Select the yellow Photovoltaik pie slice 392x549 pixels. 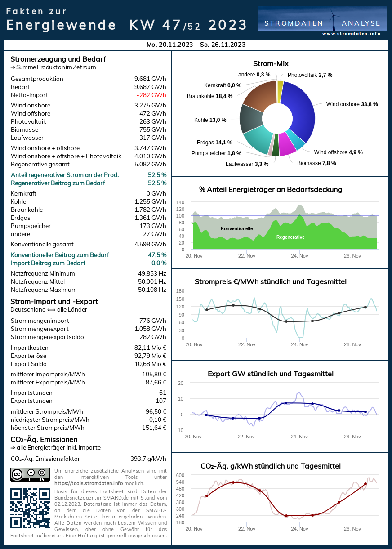point(281,85)
